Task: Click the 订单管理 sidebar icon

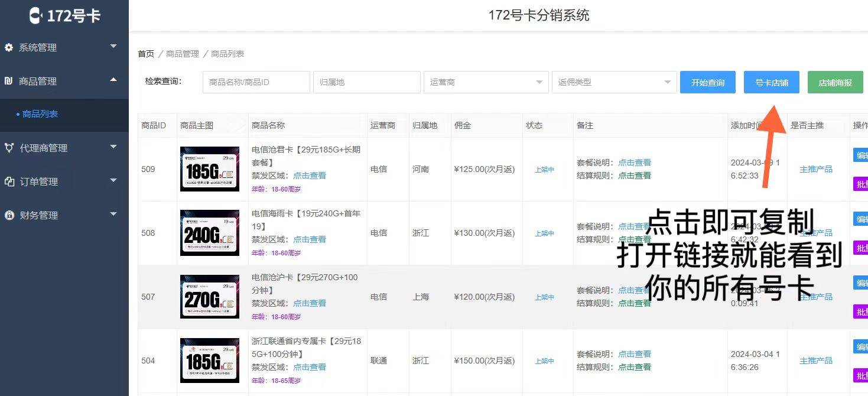Action: (x=9, y=181)
